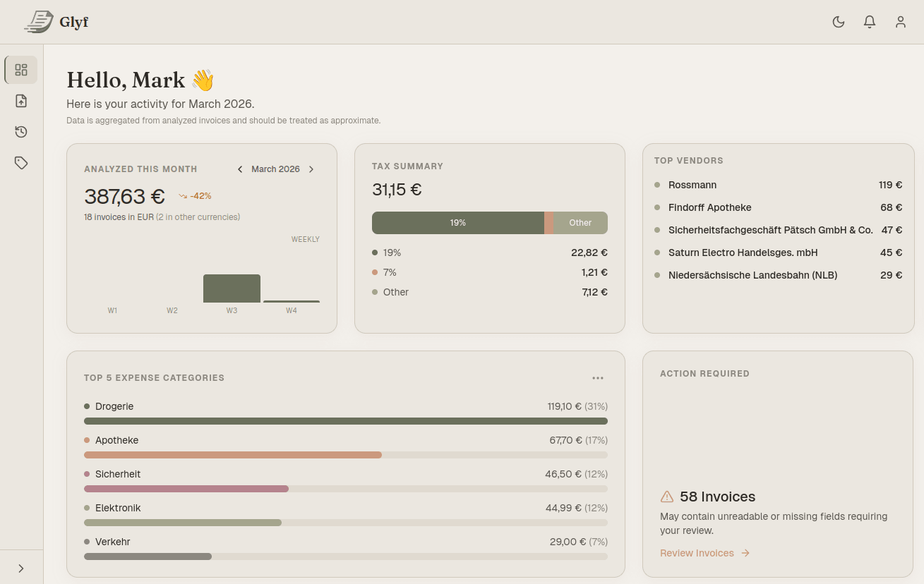
Task: Select Saturn Electro Handelsges. mbH vendor
Action: [x=778, y=253]
